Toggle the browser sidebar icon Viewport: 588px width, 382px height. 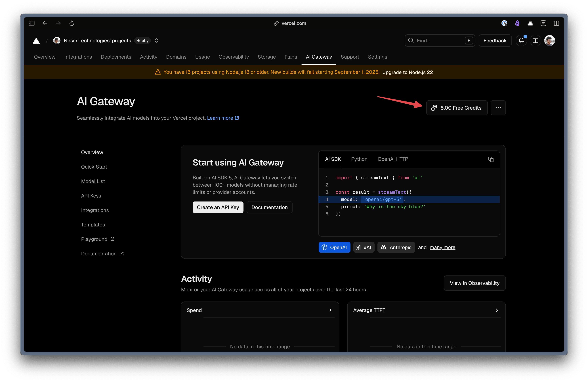point(31,23)
